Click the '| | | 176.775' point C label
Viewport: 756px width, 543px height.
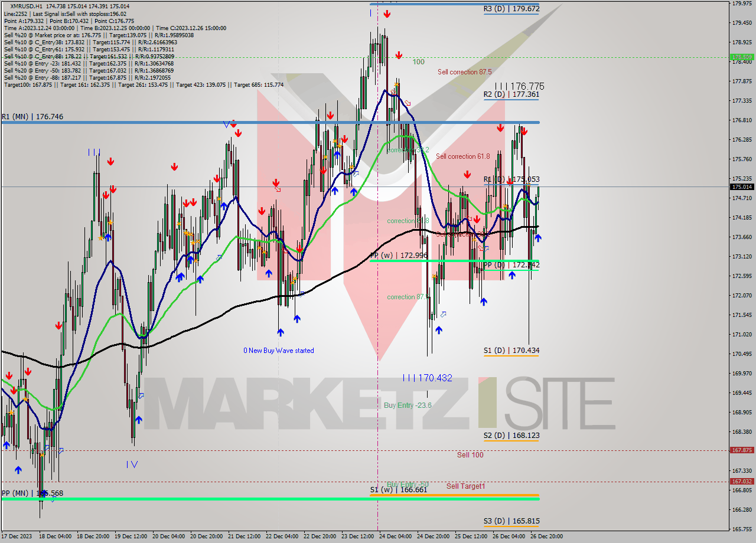point(520,86)
